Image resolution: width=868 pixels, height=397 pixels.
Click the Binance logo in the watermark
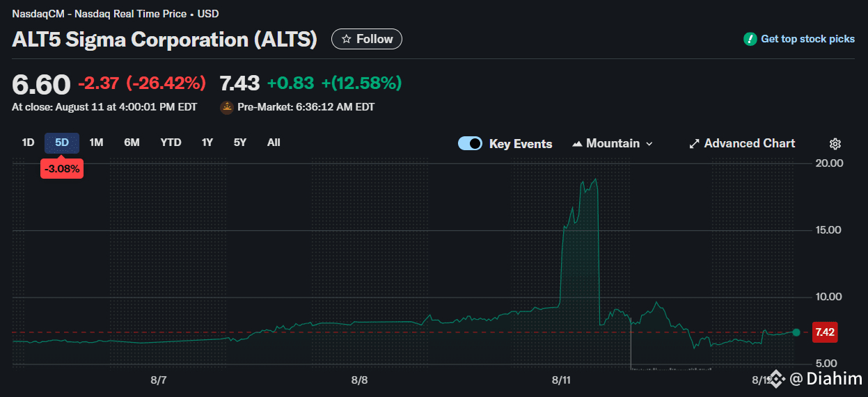pyautogui.click(x=777, y=378)
